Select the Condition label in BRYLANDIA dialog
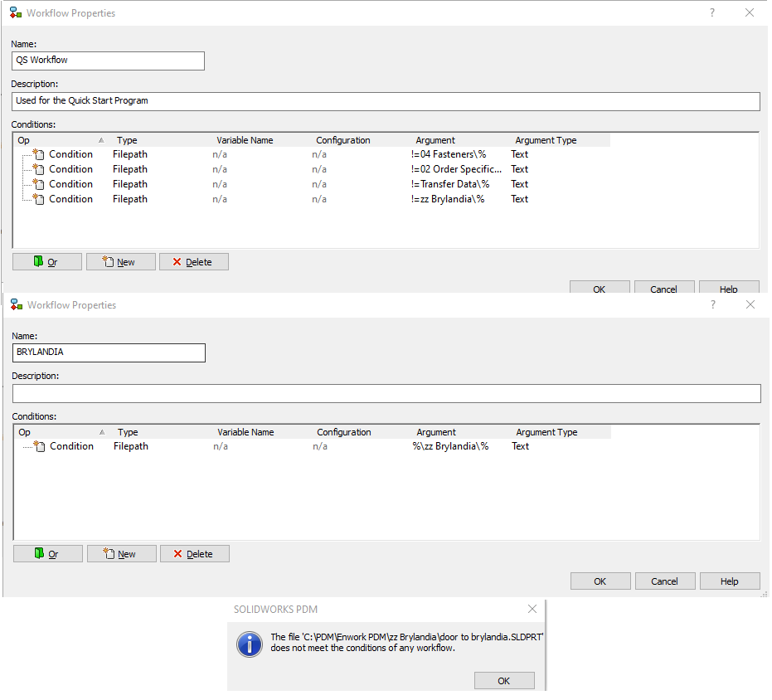The image size is (772, 700). click(x=72, y=446)
